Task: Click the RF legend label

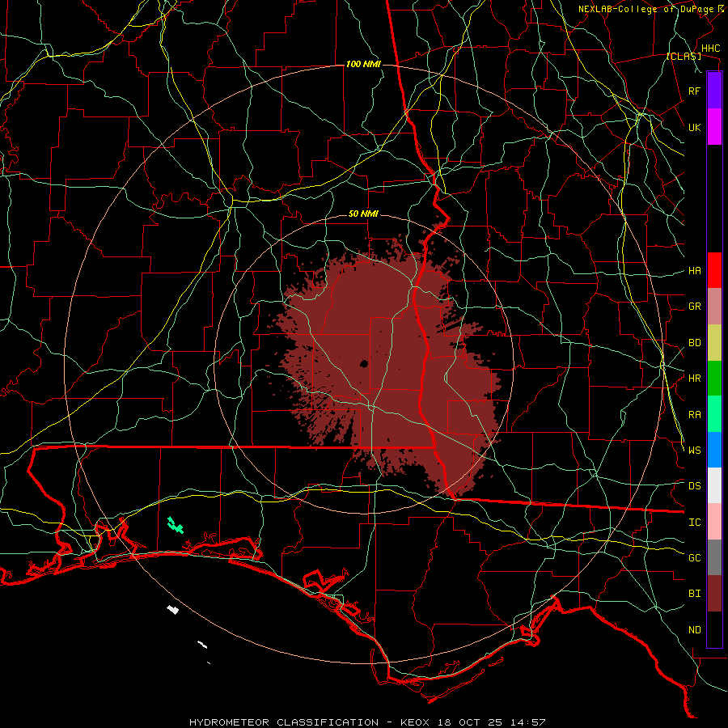Action: [x=695, y=91]
